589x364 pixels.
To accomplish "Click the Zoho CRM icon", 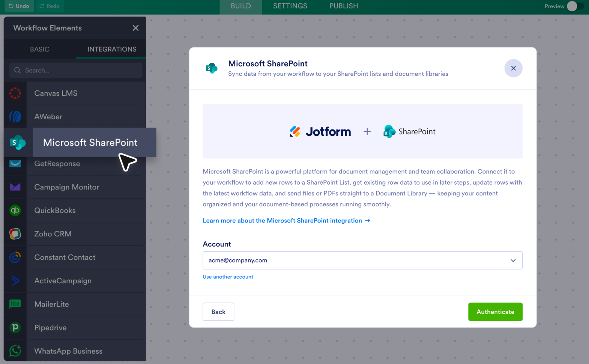I will tap(15, 234).
